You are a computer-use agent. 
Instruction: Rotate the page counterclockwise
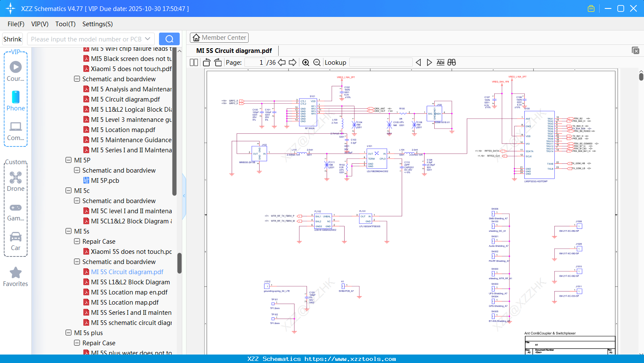tap(206, 62)
